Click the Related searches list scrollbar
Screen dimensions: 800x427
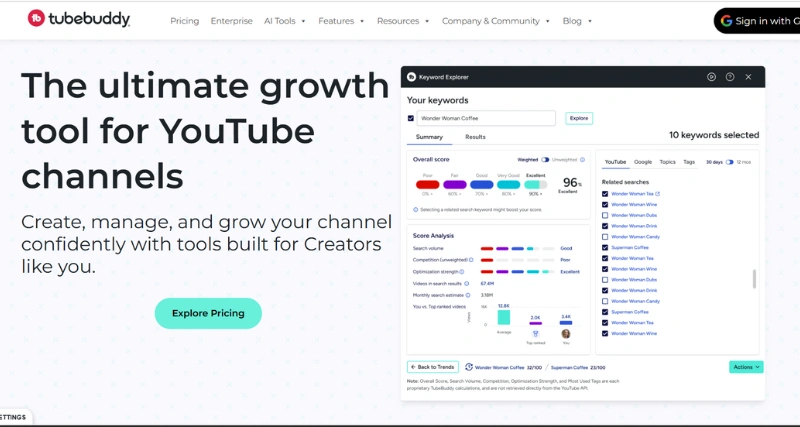[754, 279]
